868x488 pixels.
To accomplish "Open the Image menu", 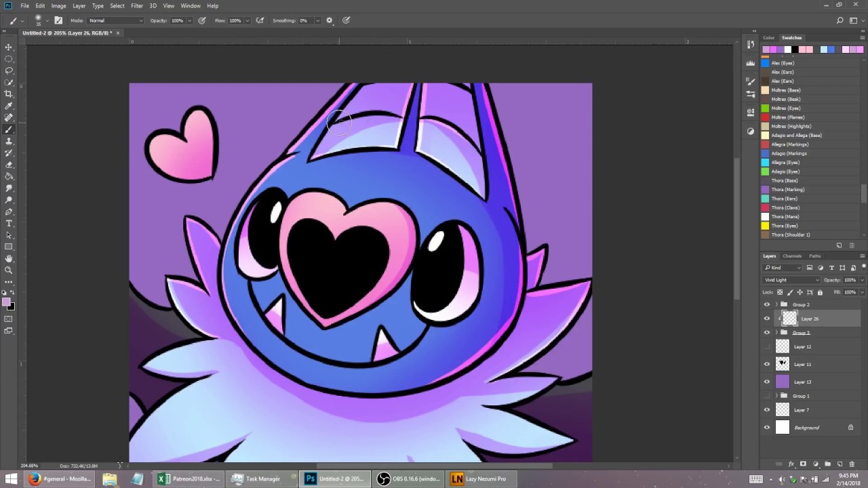I will click(58, 5).
